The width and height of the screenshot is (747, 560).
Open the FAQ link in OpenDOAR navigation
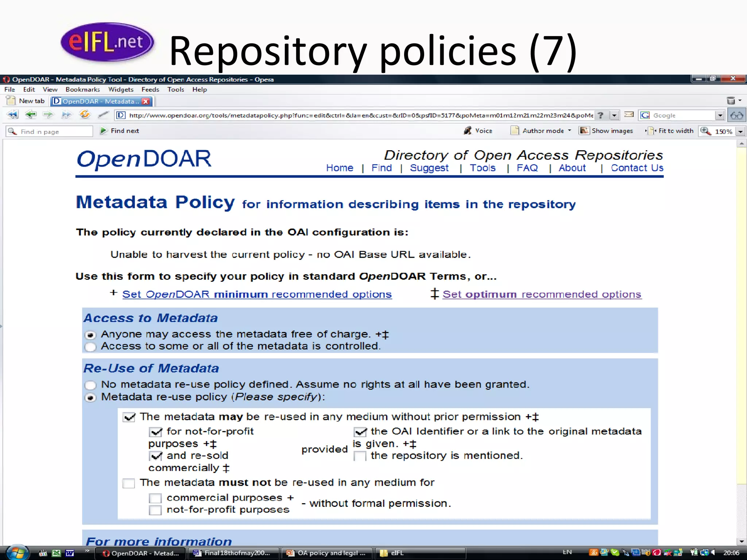pos(527,168)
